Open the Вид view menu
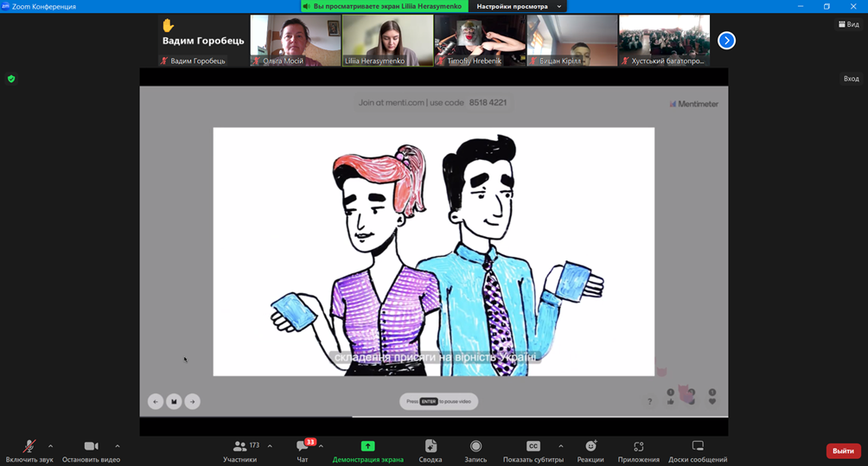Image resolution: width=868 pixels, height=466 pixels. click(849, 24)
